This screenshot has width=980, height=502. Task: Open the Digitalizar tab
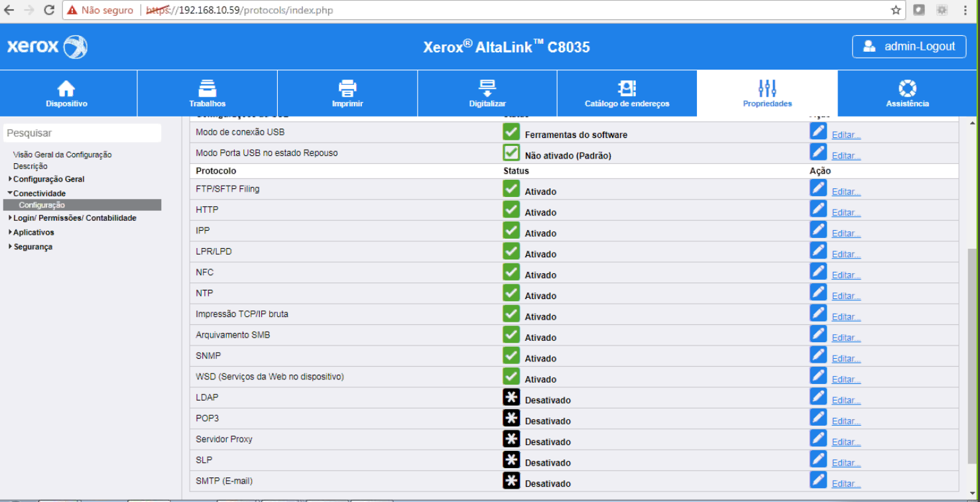487,94
